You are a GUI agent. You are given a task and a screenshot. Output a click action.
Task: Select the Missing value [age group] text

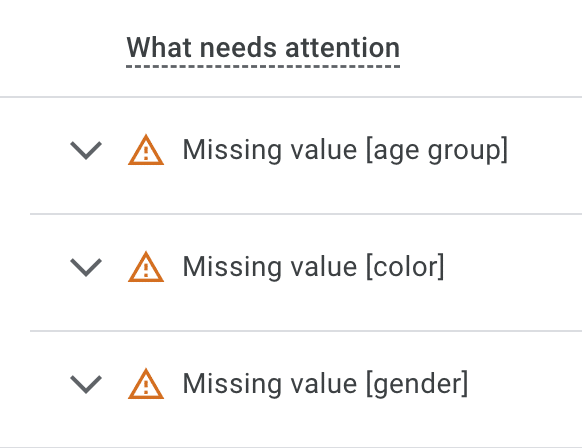coord(345,150)
